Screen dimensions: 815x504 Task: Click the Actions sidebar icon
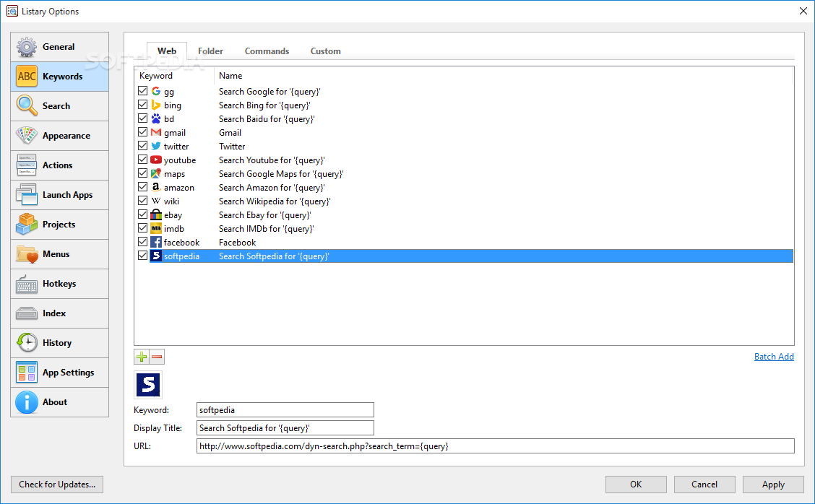pyautogui.click(x=27, y=165)
